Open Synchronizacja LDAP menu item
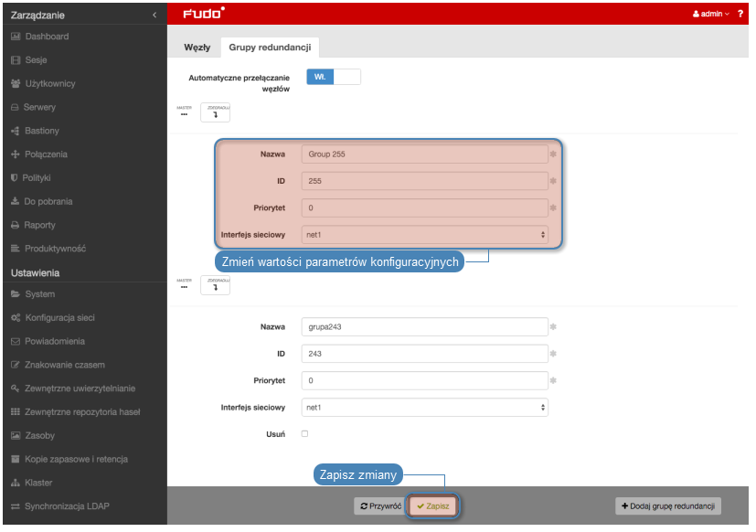756x532 pixels. 67,507
